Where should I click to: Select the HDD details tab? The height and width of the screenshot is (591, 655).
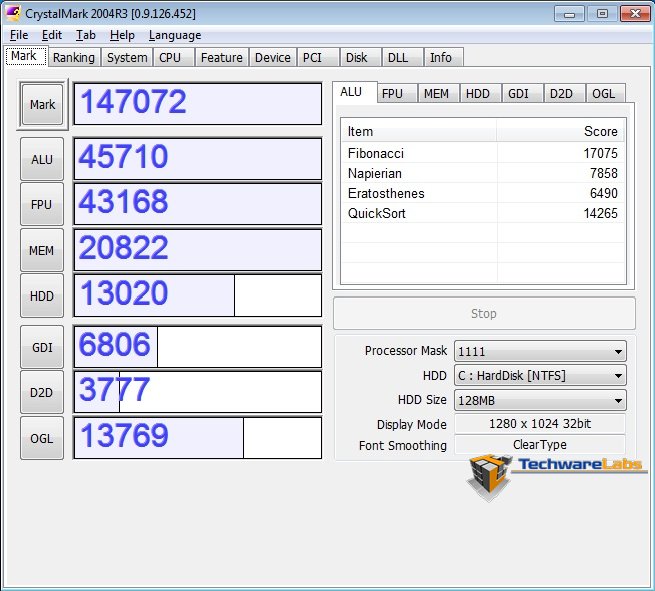pos(481,93)
